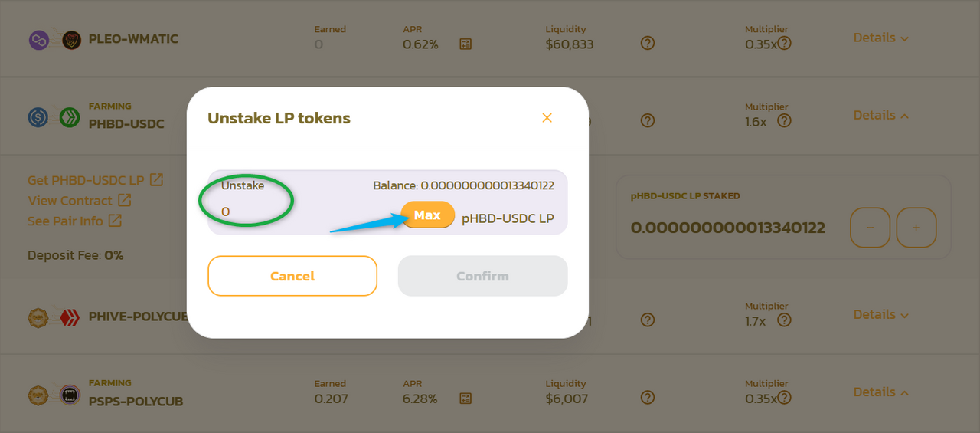This screenshot has height=433, width=980.
Task: Show liquidity help for PHIVE-POLYCUB row
Action: 648,320
